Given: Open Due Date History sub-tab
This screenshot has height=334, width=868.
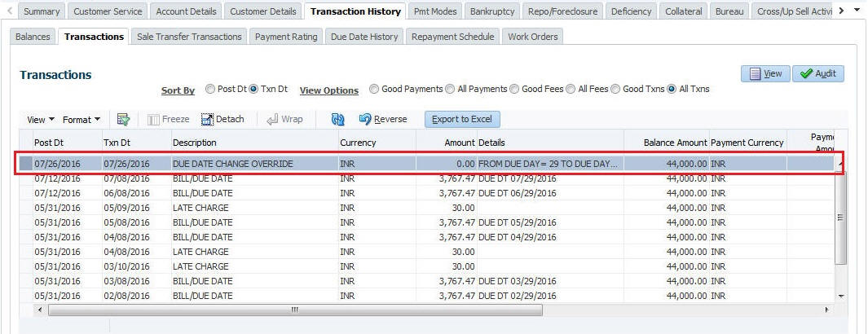Looking at the screenshot, I should 364,37.
